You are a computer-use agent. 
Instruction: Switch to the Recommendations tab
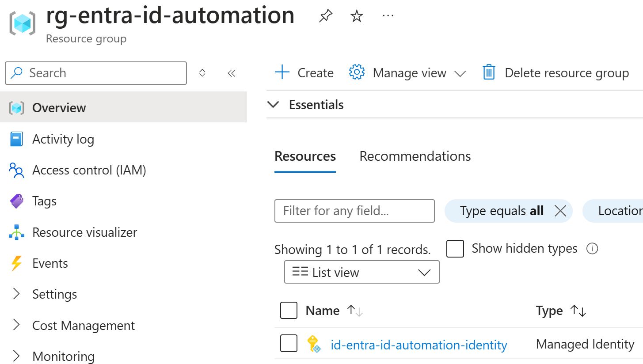(415, 156)
